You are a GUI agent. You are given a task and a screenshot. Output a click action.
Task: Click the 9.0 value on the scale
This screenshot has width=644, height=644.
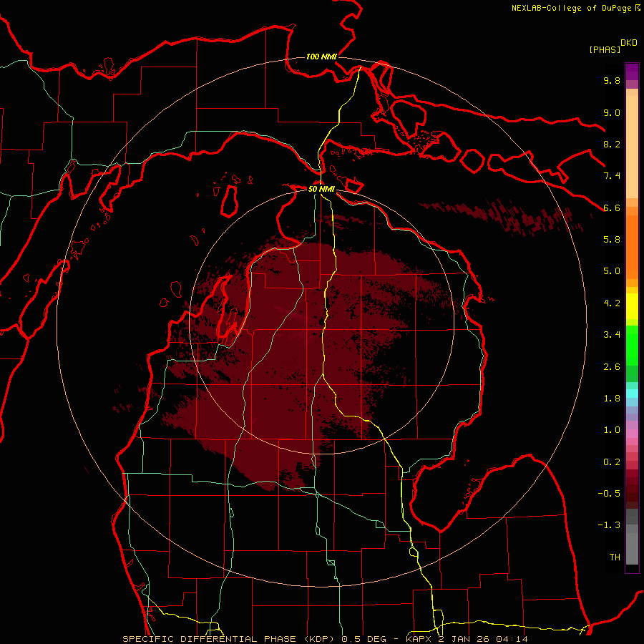coord(612,113)
